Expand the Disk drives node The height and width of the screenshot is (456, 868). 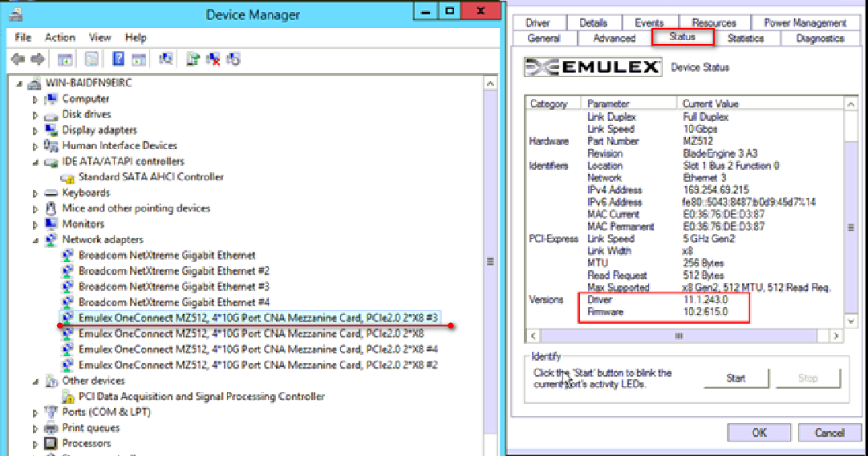click(x=34, y=115)
